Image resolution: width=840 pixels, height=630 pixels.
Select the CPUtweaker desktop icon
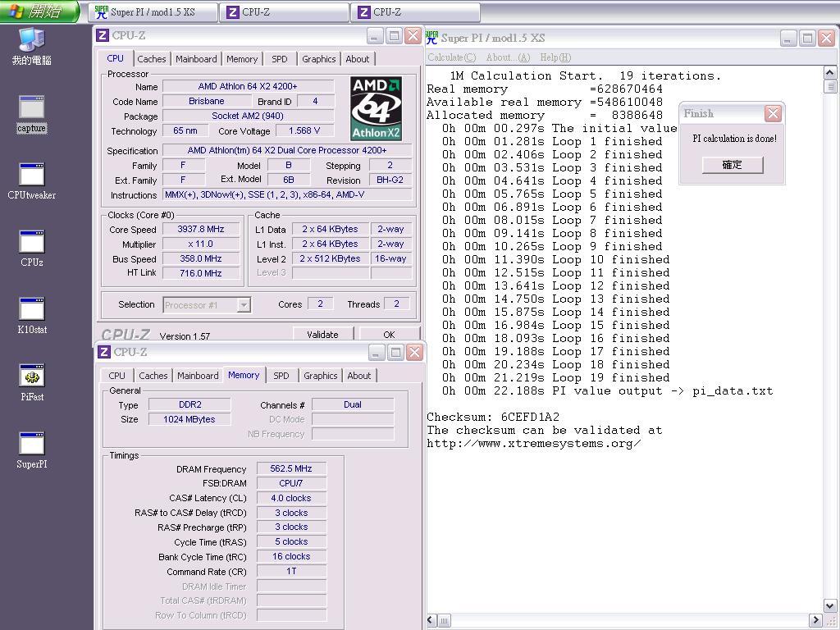[x=32, y=181]
